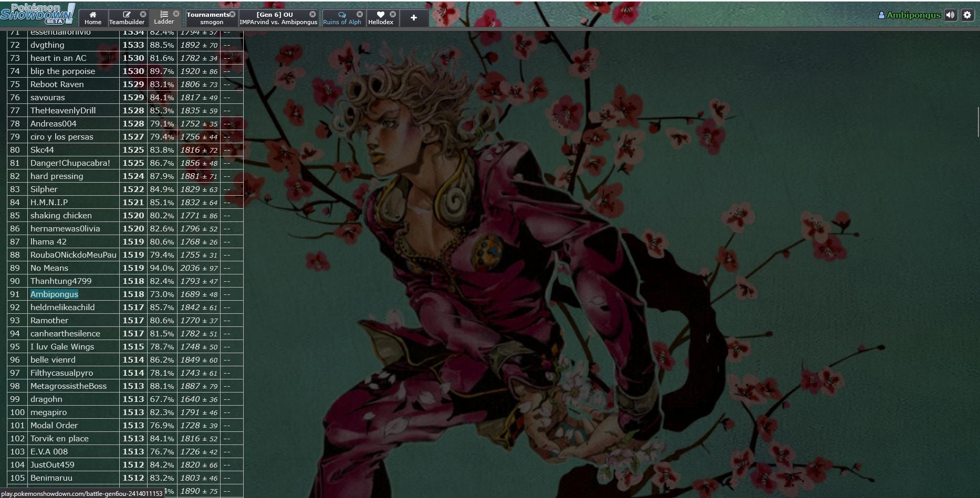980x498 pixels.
Task: Select player blip the porpoise
Action: [62, 71]
